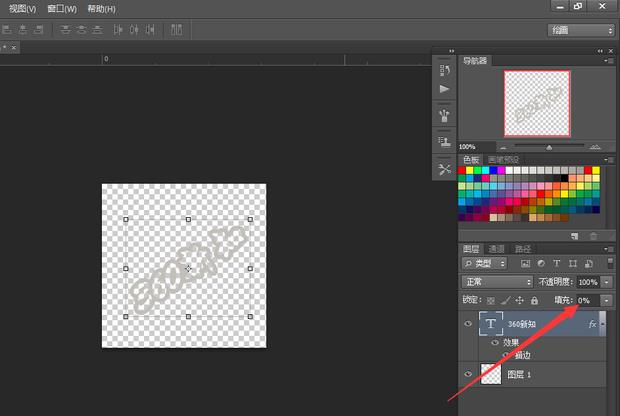Toggle lock image pixels brush icon
620x416 pixels.
pos(505,301)
